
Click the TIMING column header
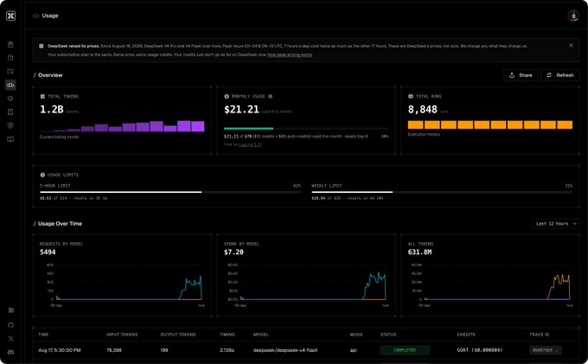click(227, 335)
